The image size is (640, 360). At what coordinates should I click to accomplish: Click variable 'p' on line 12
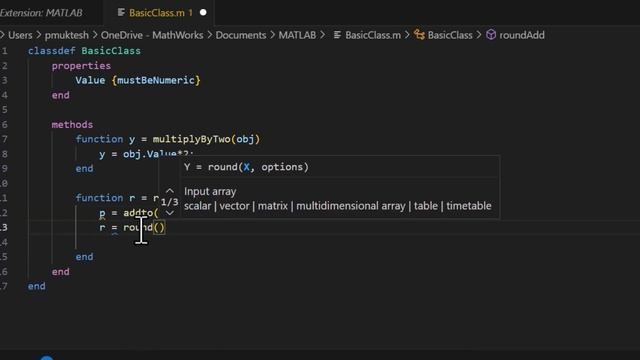pos(102,213)
